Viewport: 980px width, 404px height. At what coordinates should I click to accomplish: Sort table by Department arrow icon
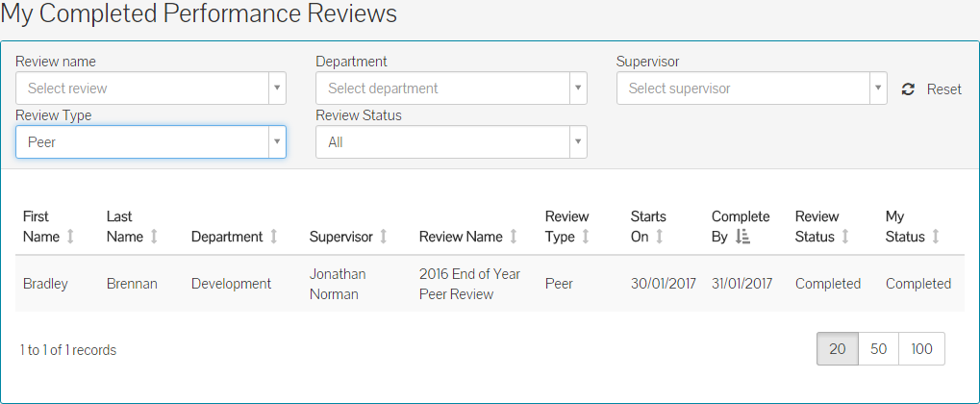273,237
